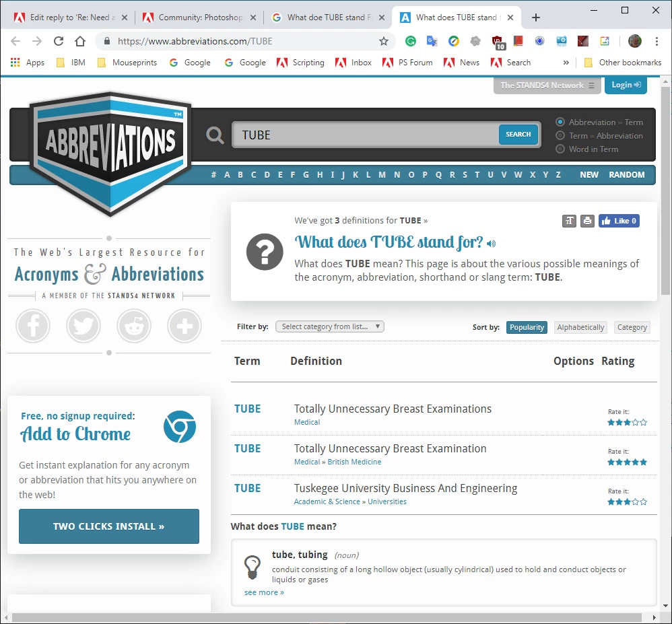Open the Other bookmarks folder

point(623,63)
